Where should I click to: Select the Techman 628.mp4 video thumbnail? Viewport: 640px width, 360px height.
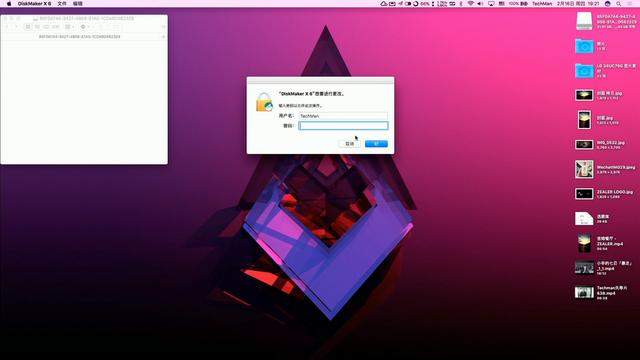584,292
